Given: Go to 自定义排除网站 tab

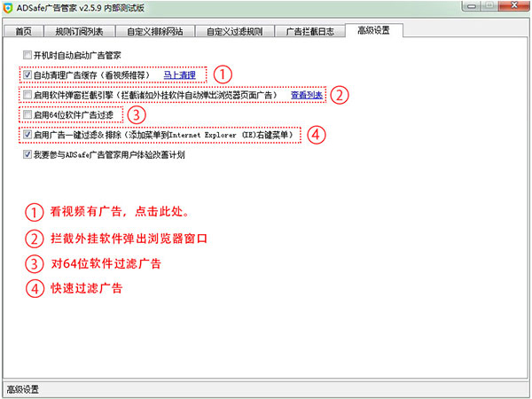Looking at the screenshot, I should 155,31.
